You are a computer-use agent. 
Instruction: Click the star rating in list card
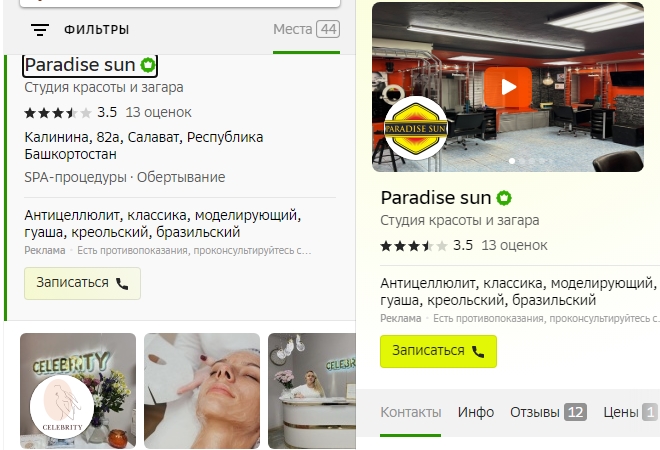click(x=58, y=113)
